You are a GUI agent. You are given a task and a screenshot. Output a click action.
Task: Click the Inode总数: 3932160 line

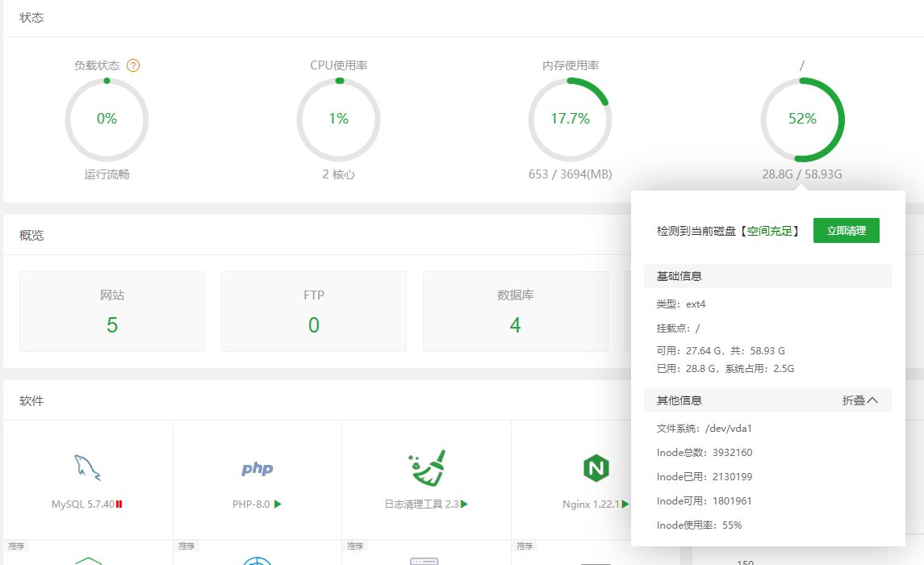tap(704, 453)
